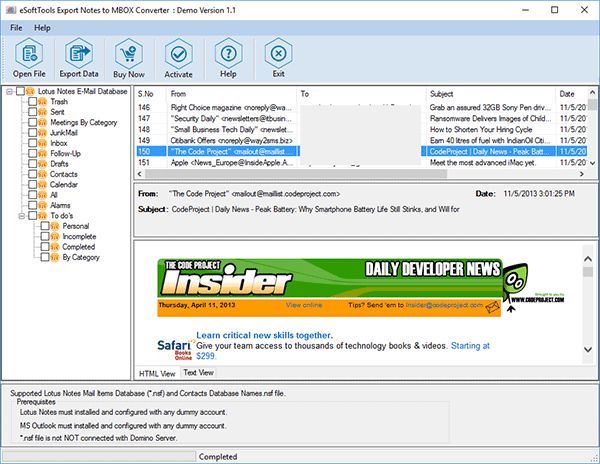Open the Help menu
600x464 pixels.
tap(42, 28)
